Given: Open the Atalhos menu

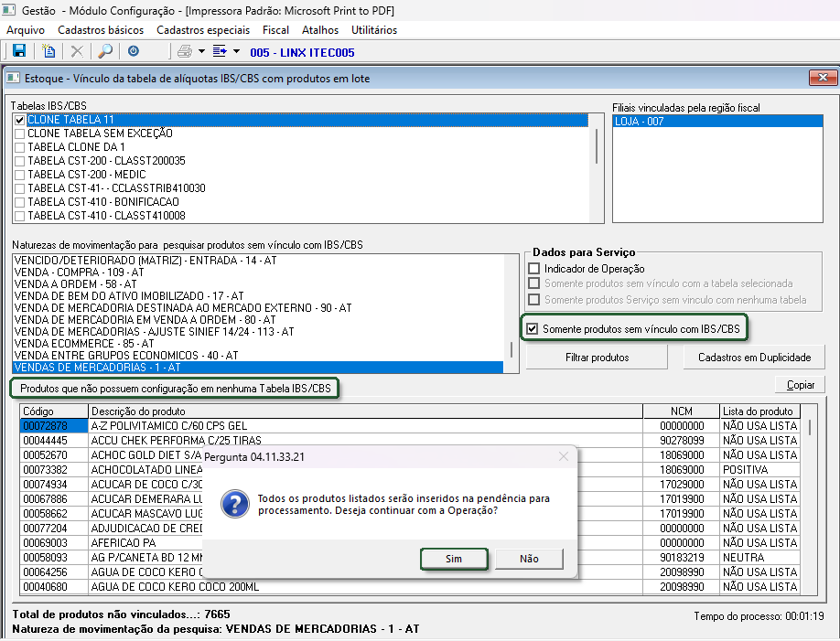Looking at the screenshot, I should [x=320, y=30].
